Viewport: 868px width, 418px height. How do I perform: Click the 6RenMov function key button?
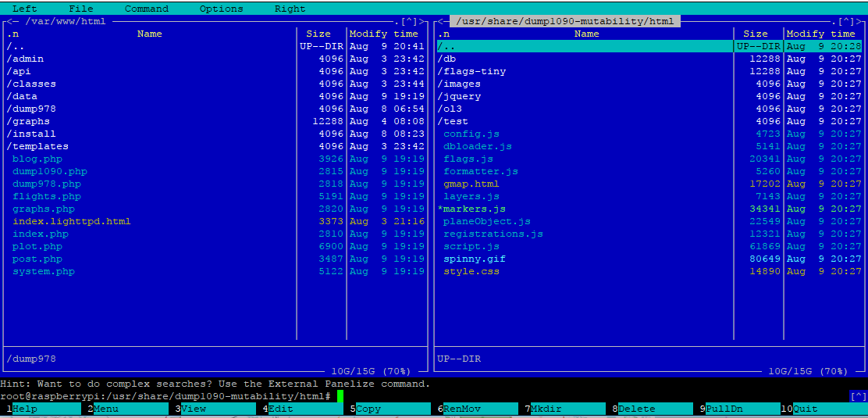477,409
